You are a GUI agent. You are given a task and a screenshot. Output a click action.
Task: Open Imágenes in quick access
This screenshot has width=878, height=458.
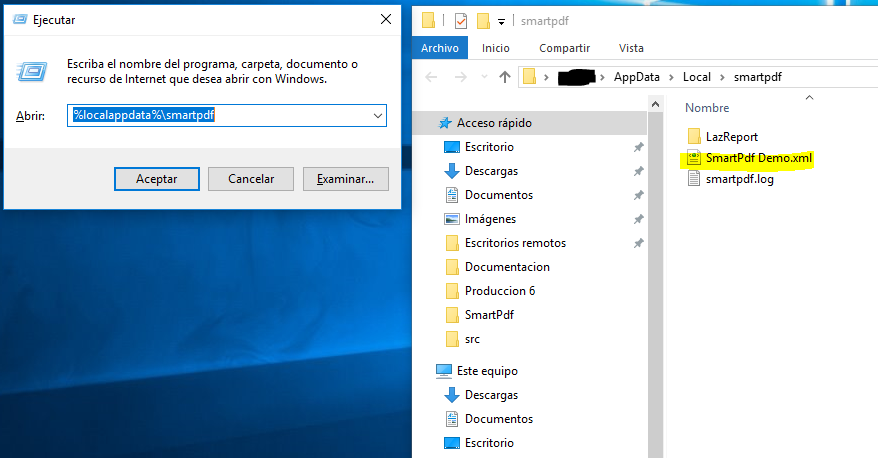tap(452, 219)
